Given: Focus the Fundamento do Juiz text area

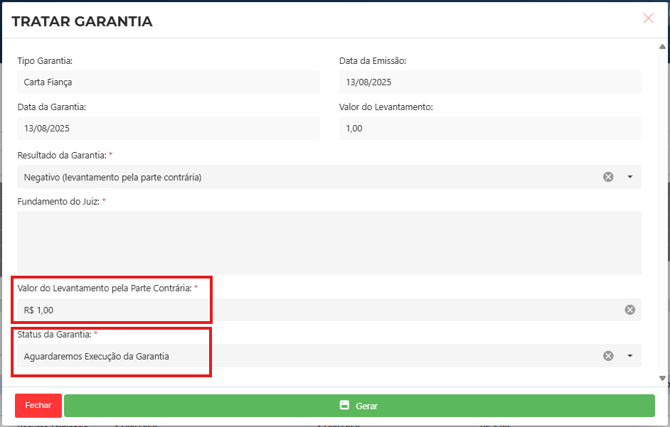Looking at the screenshot, I should coord(329,242).
